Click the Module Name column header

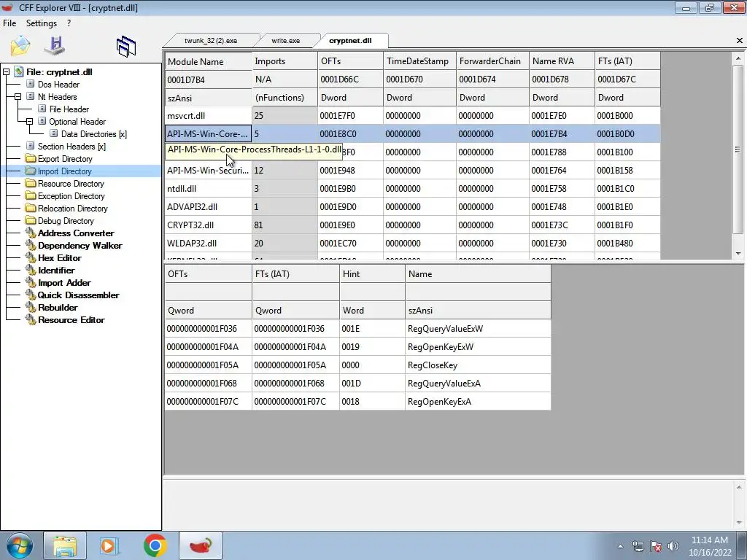(208, 61)
